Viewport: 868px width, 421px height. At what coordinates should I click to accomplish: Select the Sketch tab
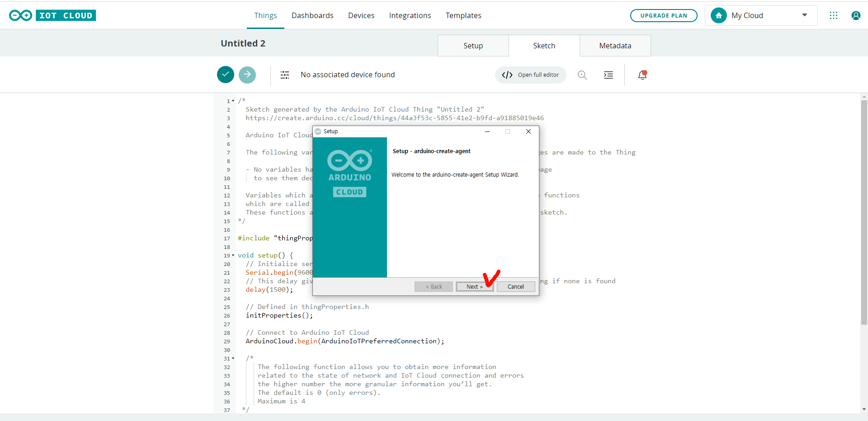coord(544,46)
